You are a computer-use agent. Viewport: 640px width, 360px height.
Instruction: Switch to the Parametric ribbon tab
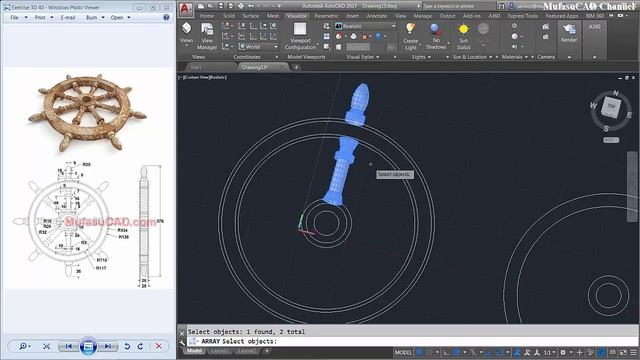click(326, 16)
